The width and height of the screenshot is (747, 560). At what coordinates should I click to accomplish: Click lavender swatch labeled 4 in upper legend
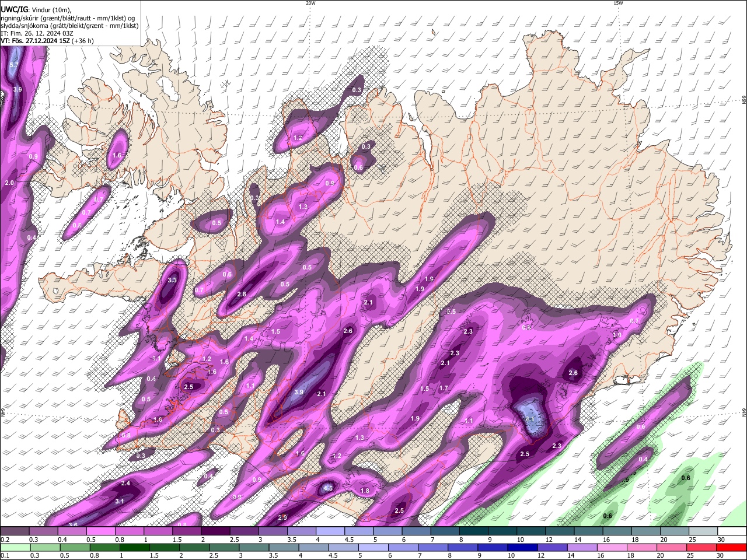pos(331,531)
